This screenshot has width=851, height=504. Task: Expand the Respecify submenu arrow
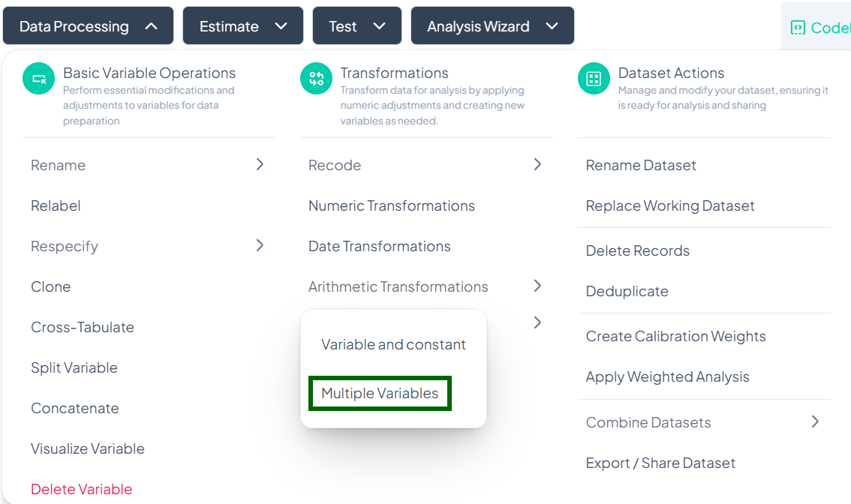260,245
